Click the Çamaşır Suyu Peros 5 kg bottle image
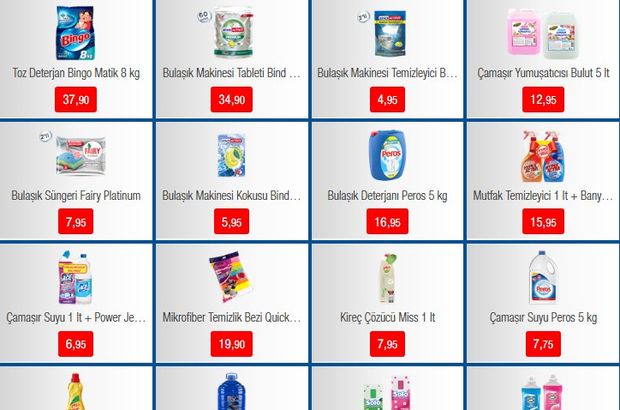The height and width of the screenshot is (410, 620). click(542, 277)
